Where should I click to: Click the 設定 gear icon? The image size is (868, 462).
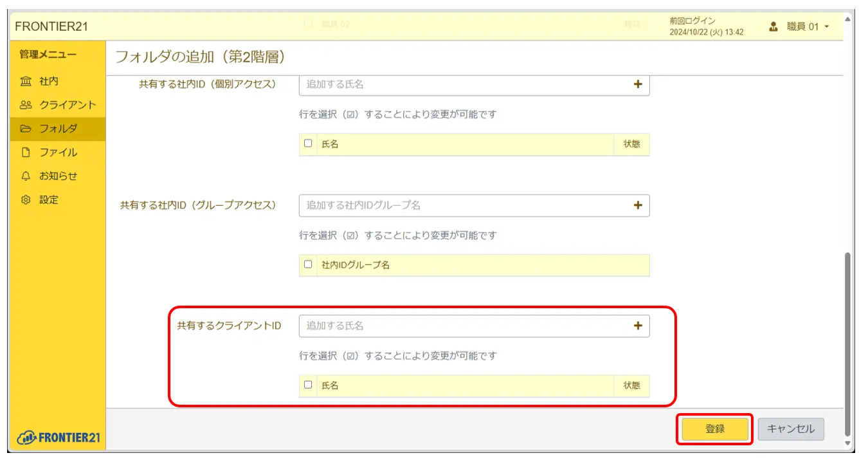[x=26, y=200]
